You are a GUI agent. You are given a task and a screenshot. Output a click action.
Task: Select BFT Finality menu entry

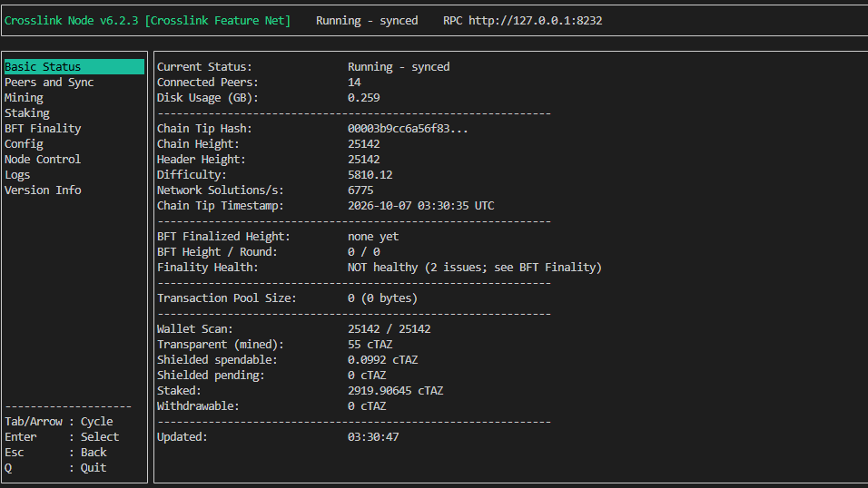pyautogui.click(x=43, y=129)
